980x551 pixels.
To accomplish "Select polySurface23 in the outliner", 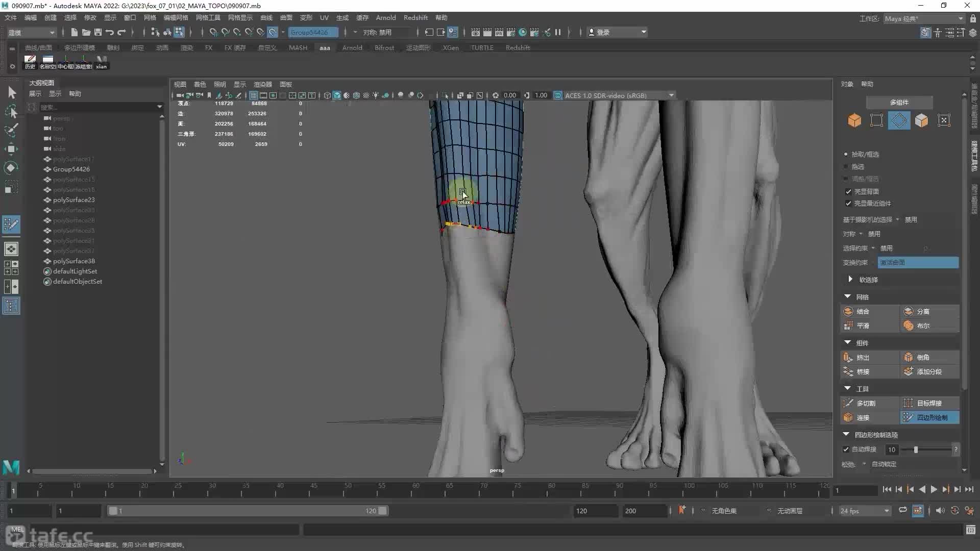I will coord(73,200).
